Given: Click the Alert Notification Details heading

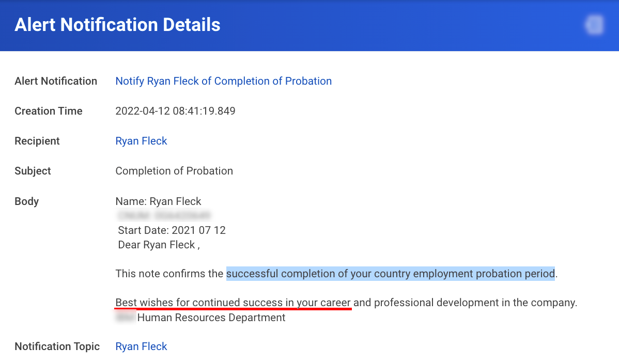Looking at the screenshot, I should pos(117,25).
